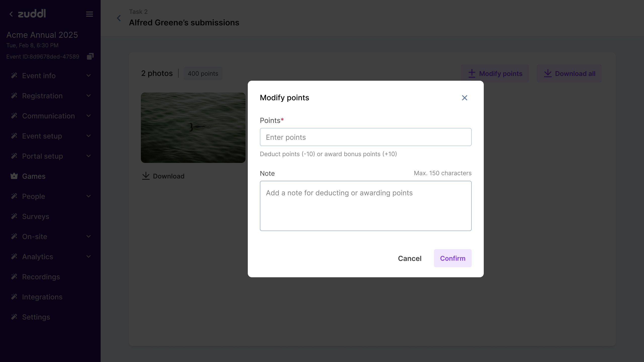
Task: Click the download icon next to Download all
Action: [548, 73]
